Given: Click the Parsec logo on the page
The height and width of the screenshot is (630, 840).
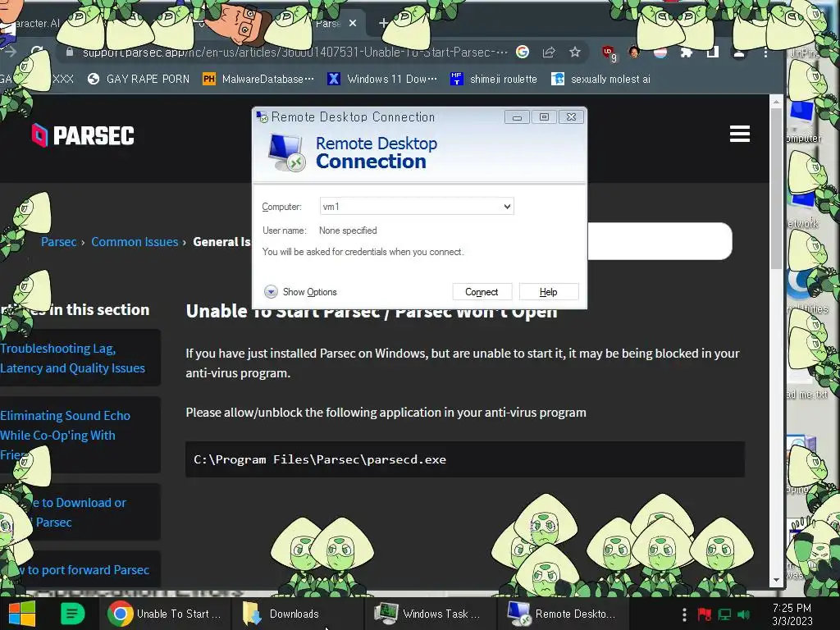Looking at the screenshot, I should (83, 135).
